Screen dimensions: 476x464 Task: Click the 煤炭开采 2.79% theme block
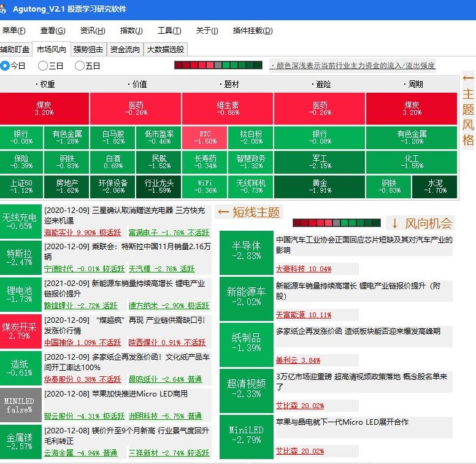pos(20,331)
